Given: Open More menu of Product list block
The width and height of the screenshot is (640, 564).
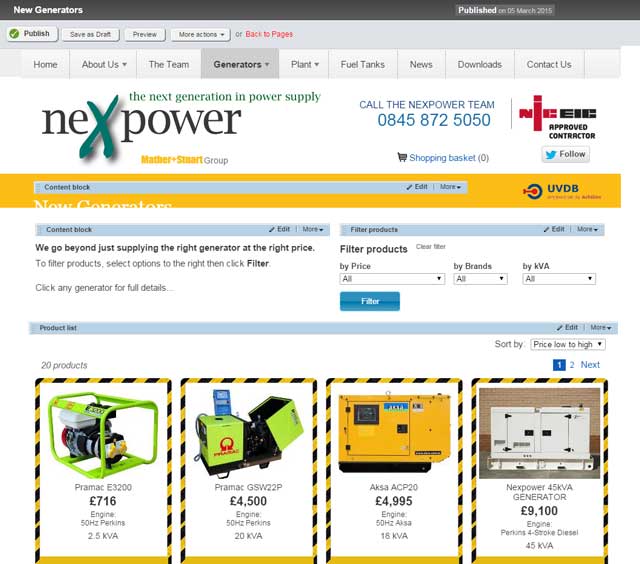Looking at the screenshot, I should tap(601, 328).
